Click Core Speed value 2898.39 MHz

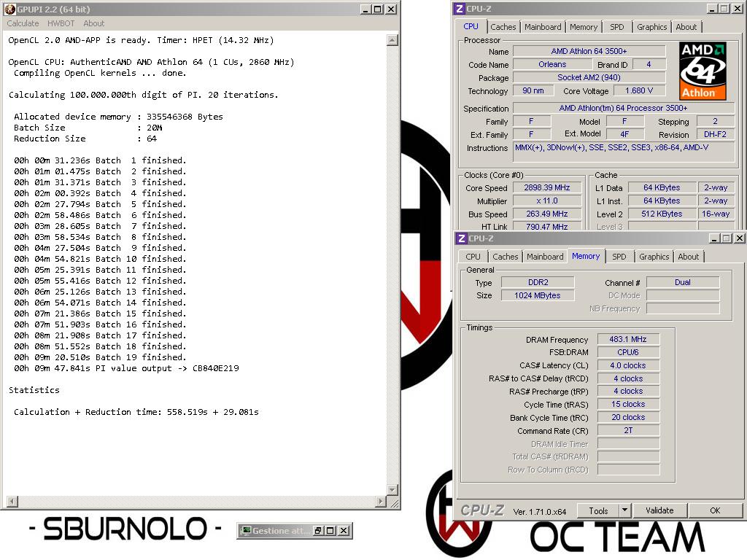pyautogui.click(x=547, y=187)
